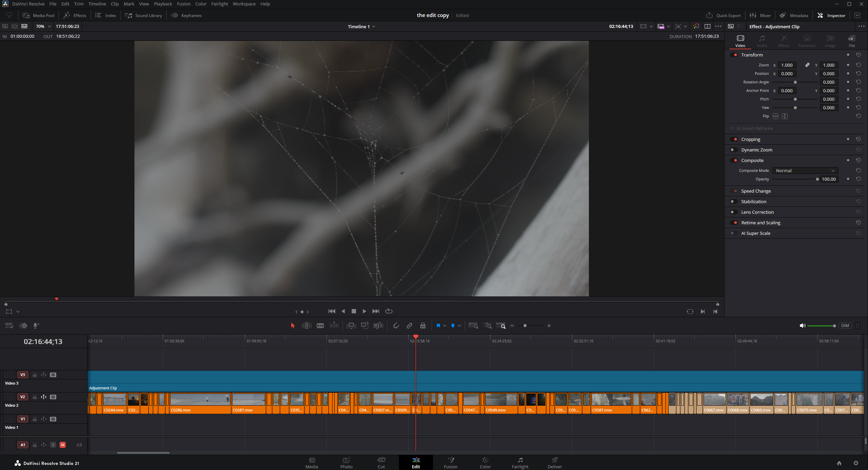Open the Fusion menu in menu bar

pyautogui.click(x=183, y=4)
